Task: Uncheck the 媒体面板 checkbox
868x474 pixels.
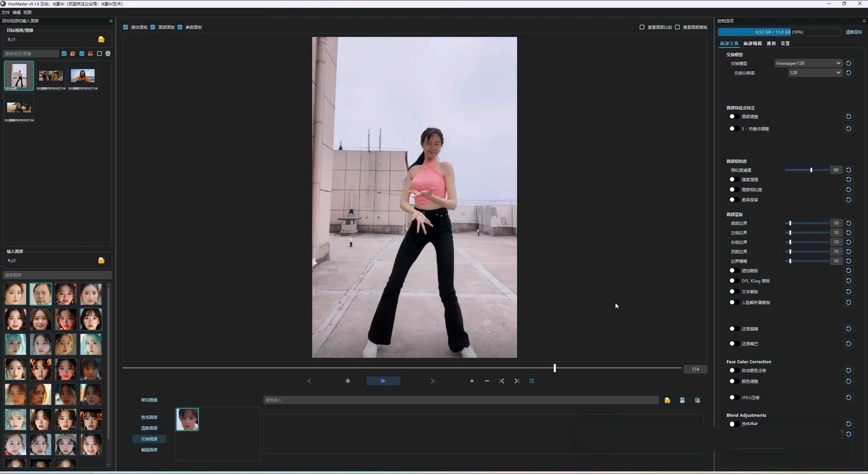Action: pos(126,27)
